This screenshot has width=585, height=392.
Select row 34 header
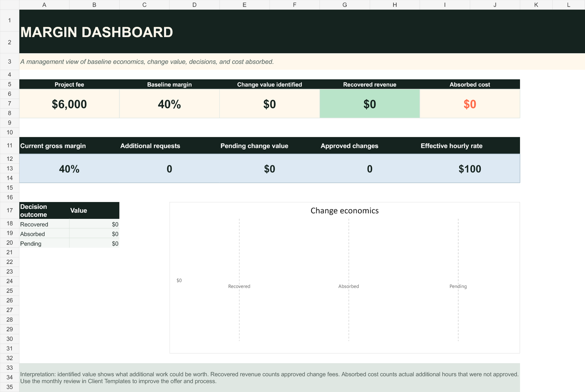(10, 377)
